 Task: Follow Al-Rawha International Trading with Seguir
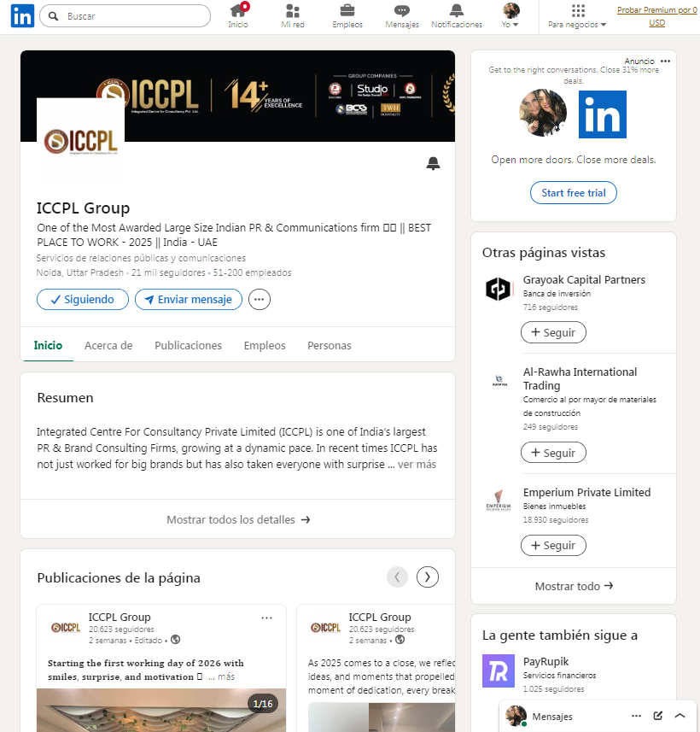[x=553, y=453]
